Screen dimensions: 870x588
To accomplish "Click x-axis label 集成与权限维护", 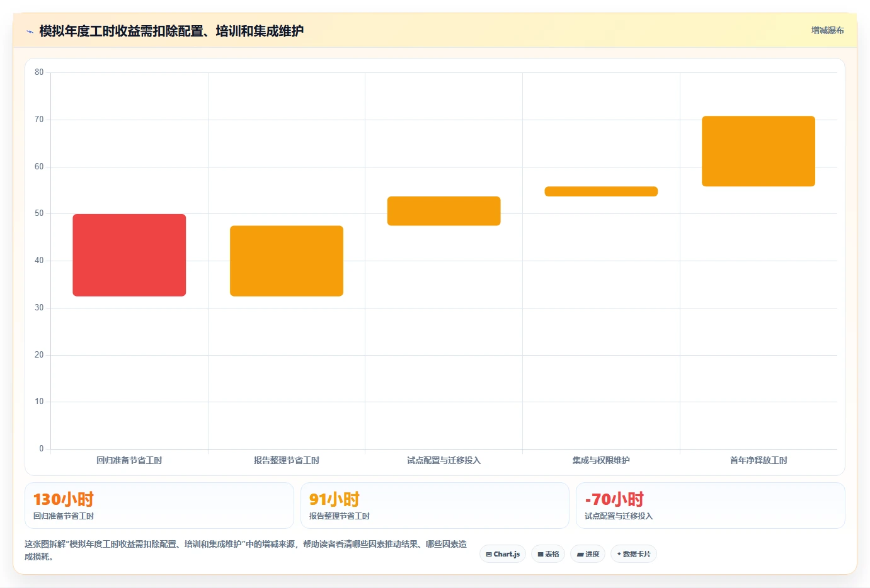I will click(x=601, y=460).
